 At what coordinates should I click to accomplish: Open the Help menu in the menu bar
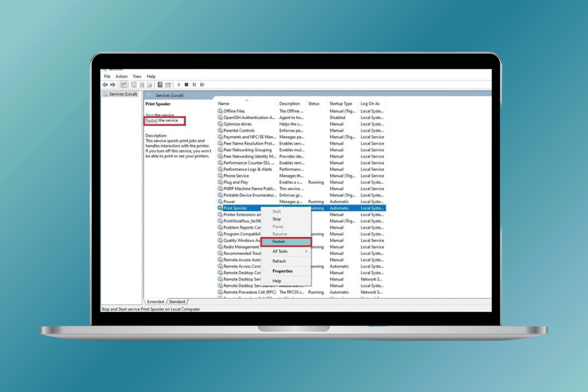tap(151, 76)
